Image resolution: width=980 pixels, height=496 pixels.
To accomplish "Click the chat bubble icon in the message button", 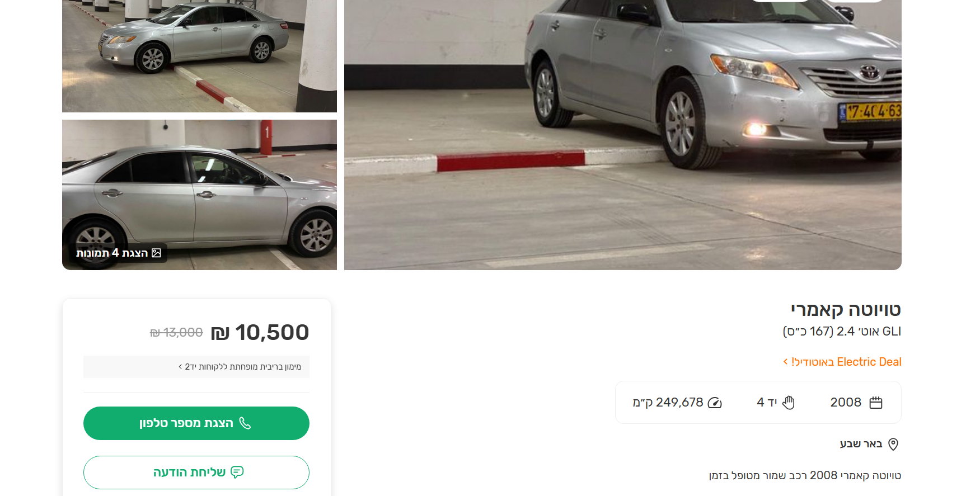I will click(237, 472).
